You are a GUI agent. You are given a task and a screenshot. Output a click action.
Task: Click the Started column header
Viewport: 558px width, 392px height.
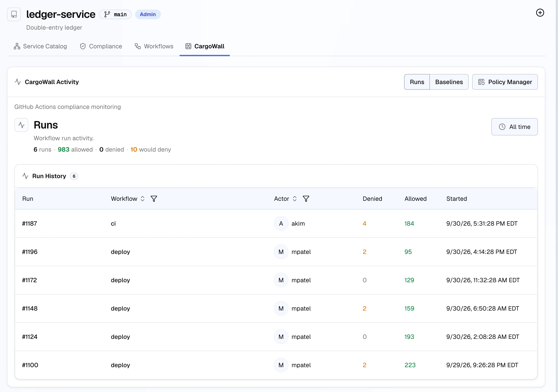tap(456, 199)
